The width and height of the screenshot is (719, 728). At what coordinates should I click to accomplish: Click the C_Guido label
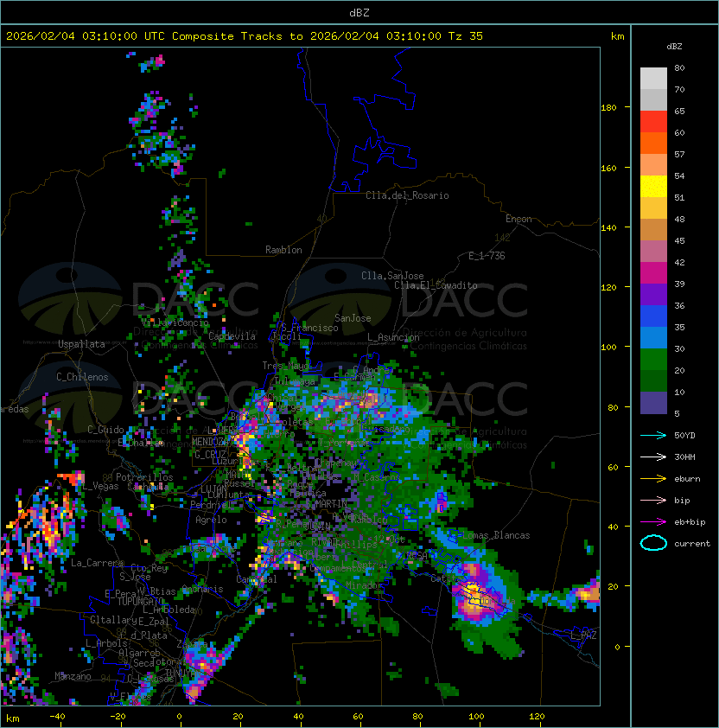click(105, 430)
